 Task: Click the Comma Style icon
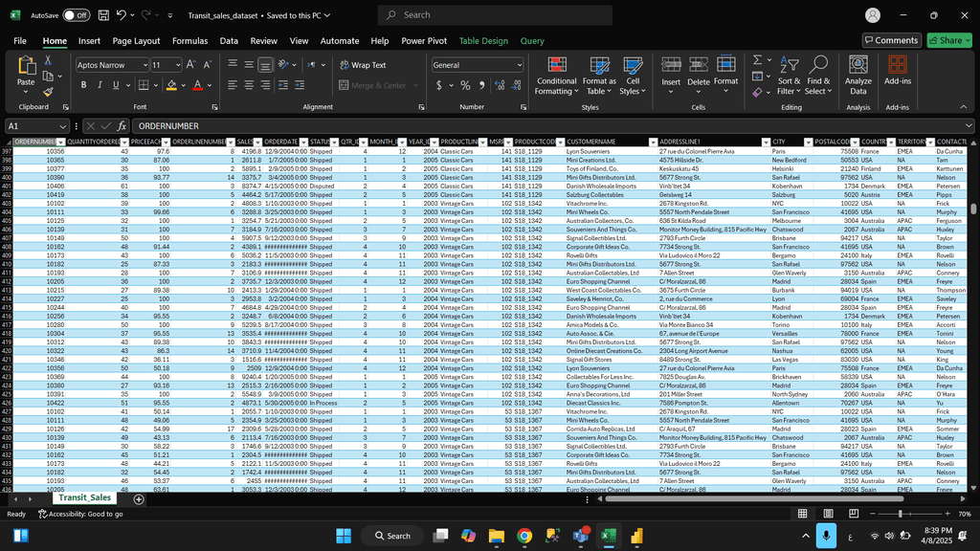[482, 85]
